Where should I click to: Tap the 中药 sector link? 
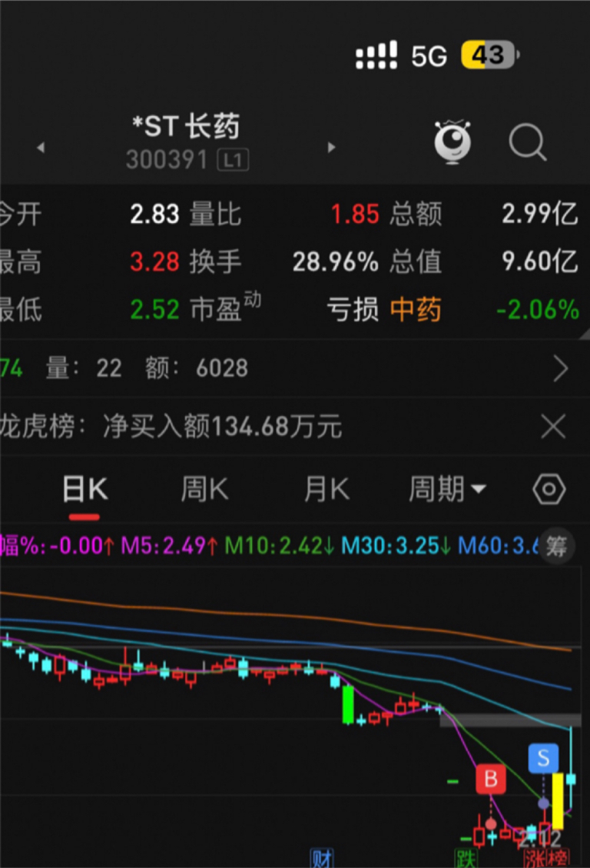pyautogui.click(x=416, y=309)
